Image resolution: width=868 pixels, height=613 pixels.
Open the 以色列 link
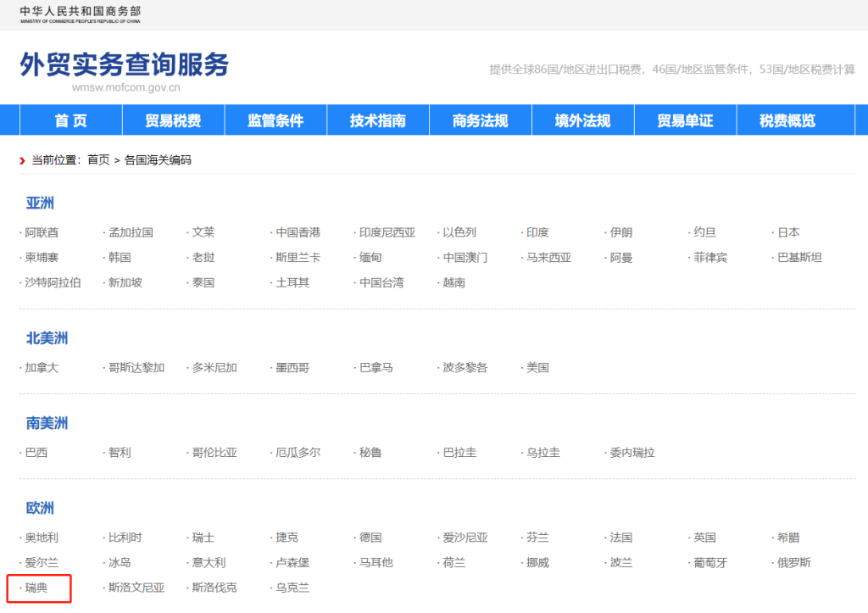pos(459,232)
